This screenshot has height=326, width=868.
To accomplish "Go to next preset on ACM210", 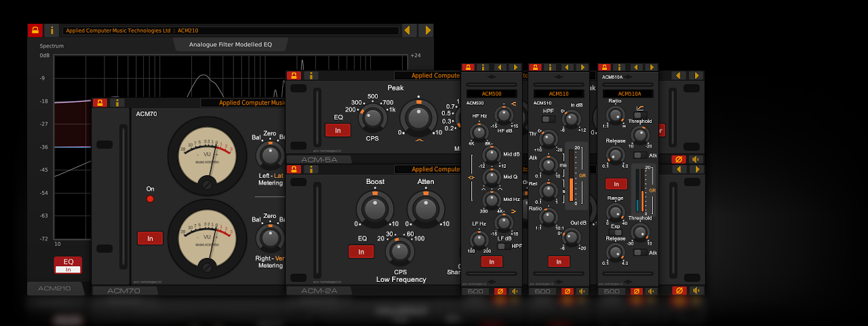I will tap(425, 31).
